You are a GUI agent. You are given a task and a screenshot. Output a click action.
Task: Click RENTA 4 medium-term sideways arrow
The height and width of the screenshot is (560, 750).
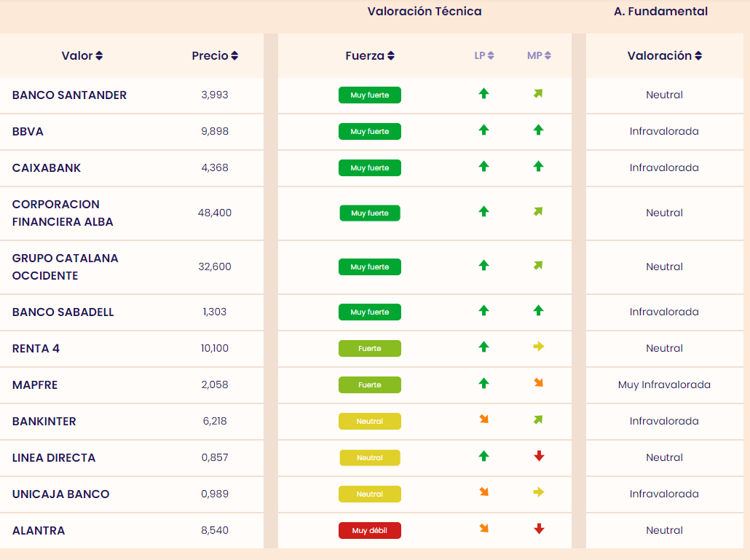point(538,347)
